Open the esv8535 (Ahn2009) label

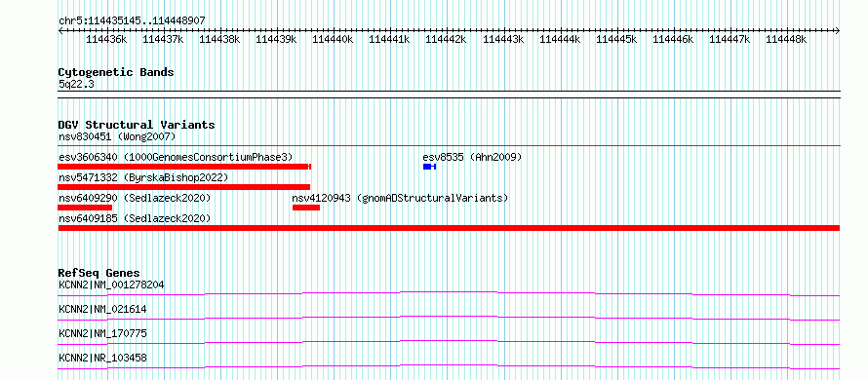[472, 157]
